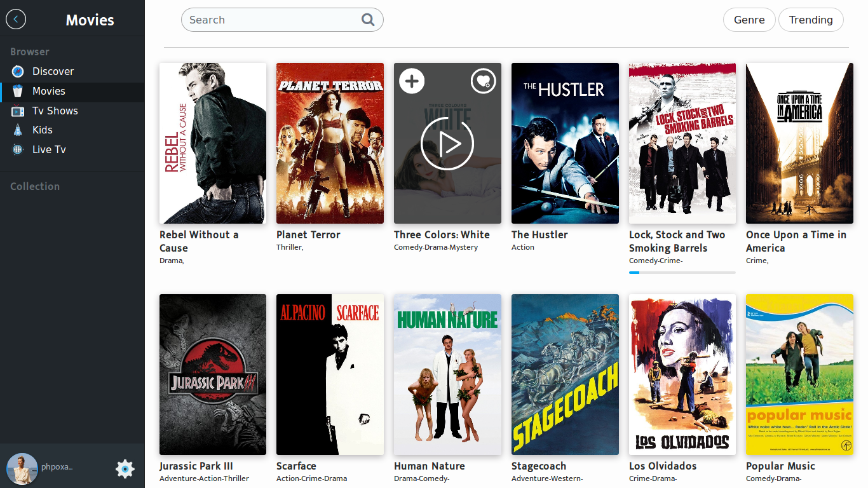Click the Stagecoach title text
This screenshot has width=868, height=488.
[x=538, y=466]
